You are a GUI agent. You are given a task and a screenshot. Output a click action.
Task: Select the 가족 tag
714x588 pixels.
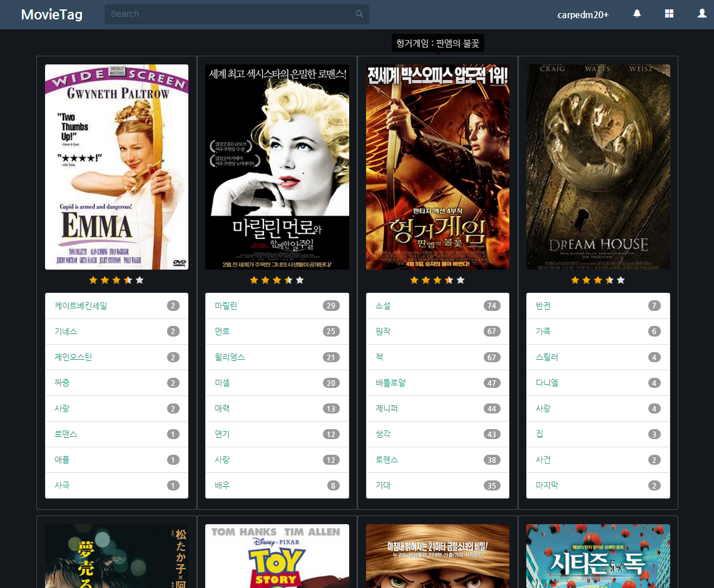point(598,332)
